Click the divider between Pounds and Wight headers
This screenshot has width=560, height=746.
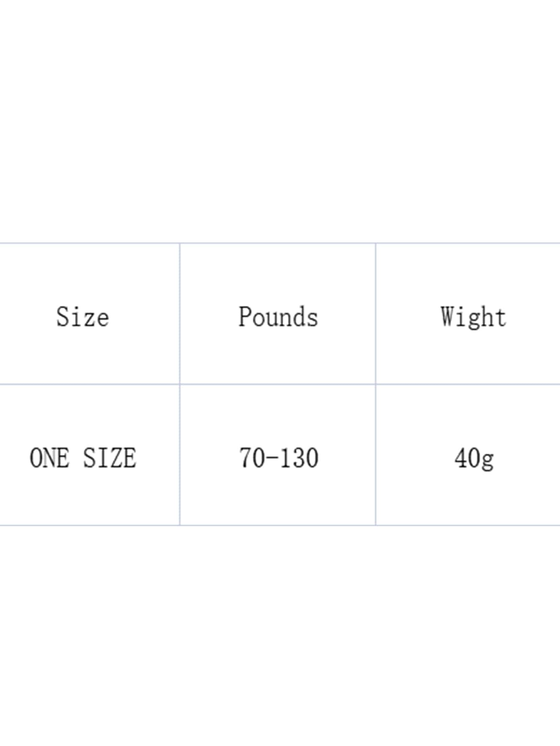point(375,313)
